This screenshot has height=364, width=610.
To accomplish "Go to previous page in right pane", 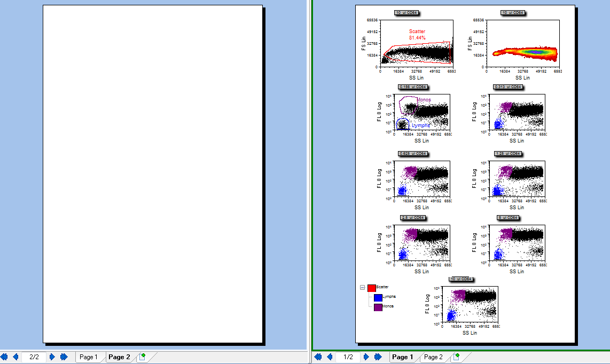I will [x=330, y=357].
